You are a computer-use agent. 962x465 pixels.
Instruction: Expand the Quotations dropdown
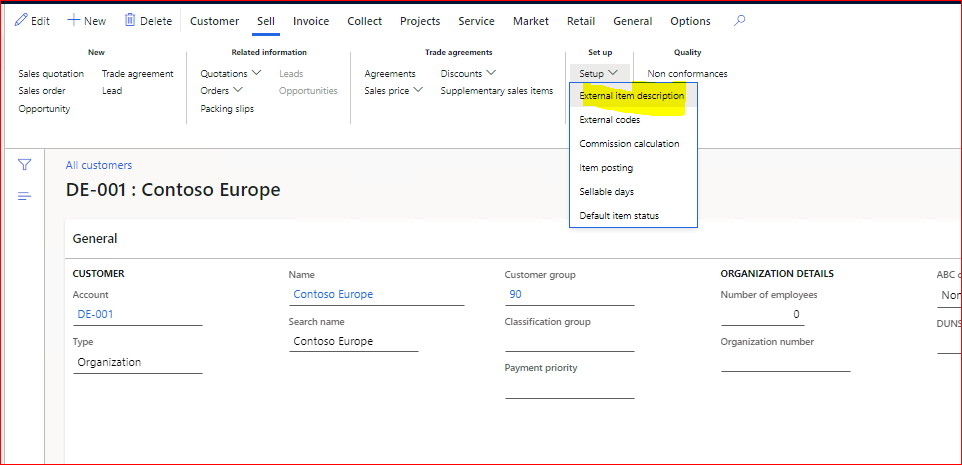[x=257, y=73]
